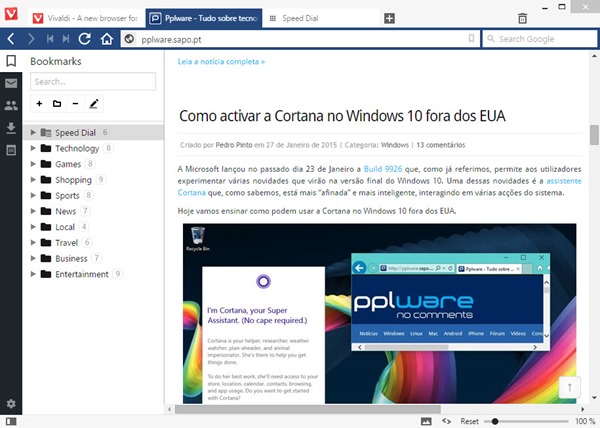Open the Vivaldi main menu logo
This screenshot has height=428, width=600.
11,14
